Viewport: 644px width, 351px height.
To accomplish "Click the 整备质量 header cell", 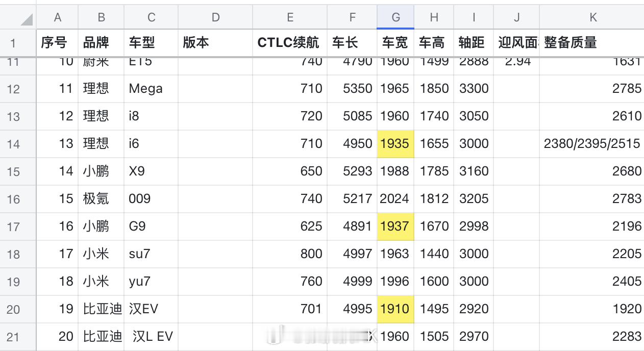I will click(x=592, y=43).
